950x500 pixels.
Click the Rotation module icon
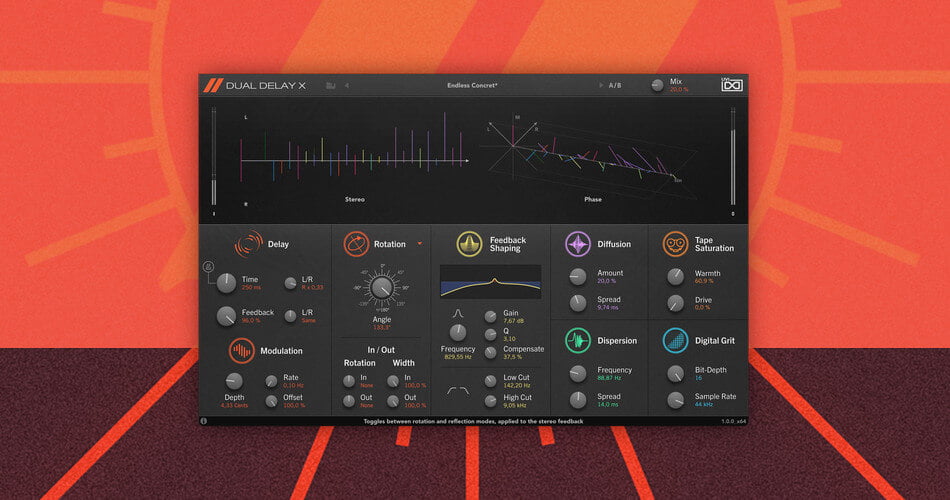pyautogui.click(x=355, y=243)
